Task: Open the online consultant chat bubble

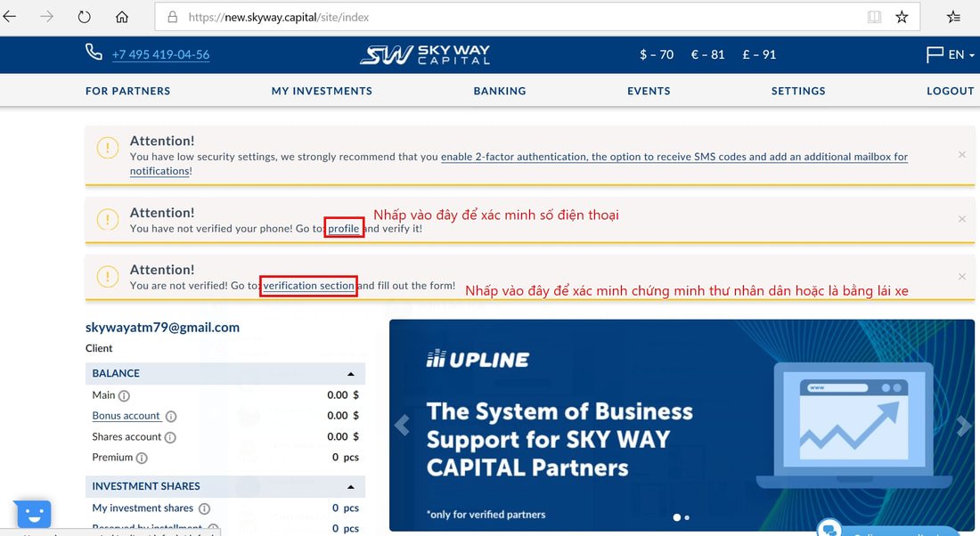Action: (829, 529)
